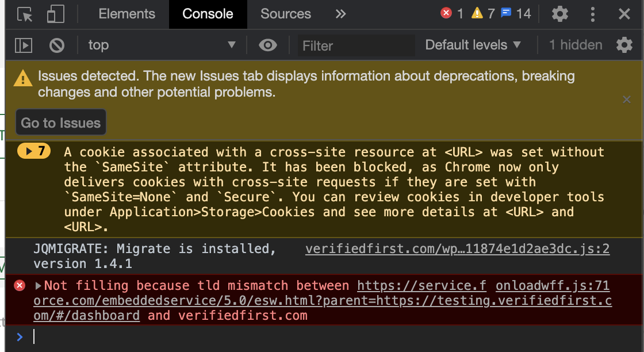Toggle device toolbar mode
Image resolution: width=644 pixels, height=352 pixels.
[55, 14]
